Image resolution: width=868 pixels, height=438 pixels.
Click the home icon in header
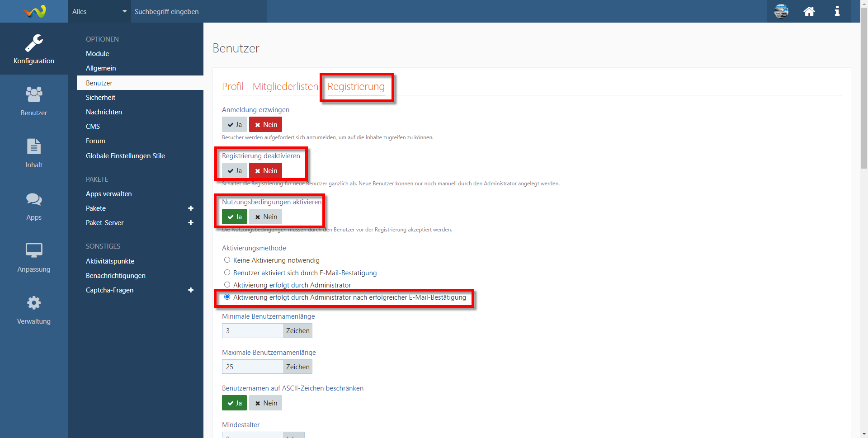(809, 11)
